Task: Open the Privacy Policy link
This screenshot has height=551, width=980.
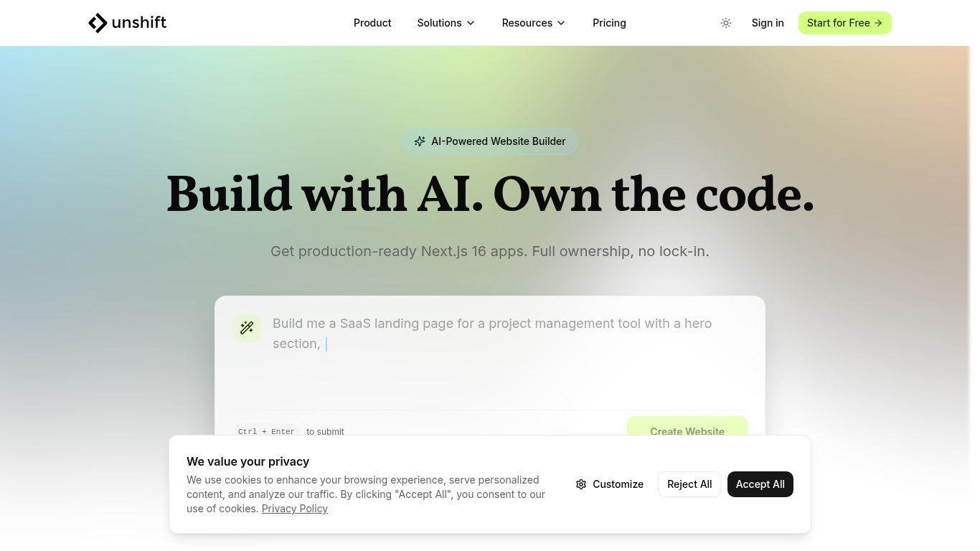Action: point(295,509)
